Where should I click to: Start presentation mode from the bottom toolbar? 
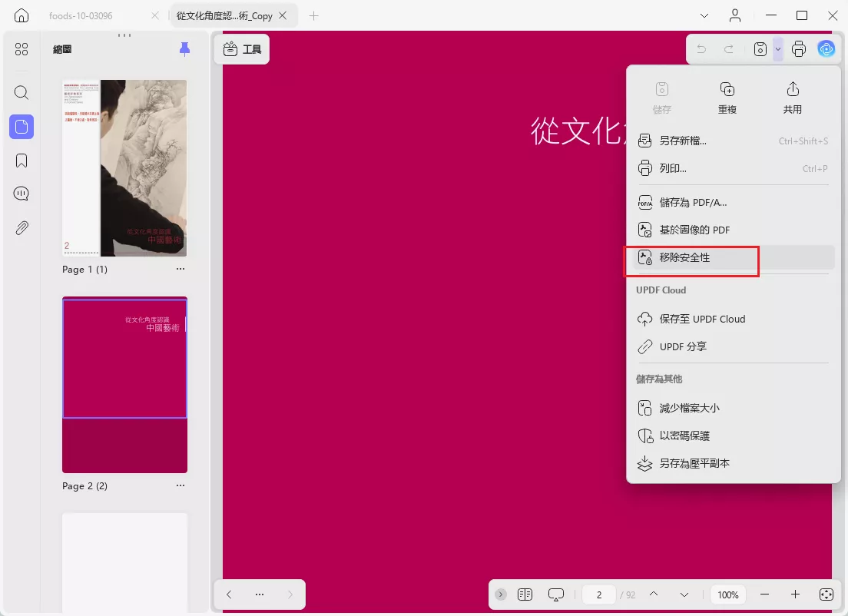pos(555,594)
